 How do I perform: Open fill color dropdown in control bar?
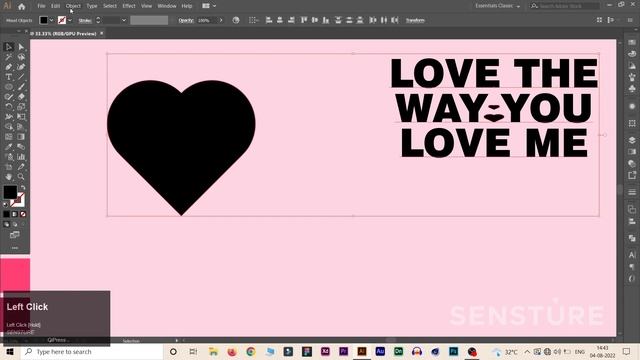click(x=51, y=20)
